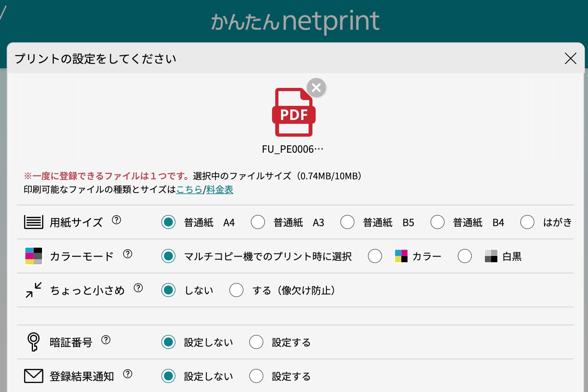Image resolution: width=588 pixels, height=392 pixels.
Task: Open help for 登録結果通知
Action: [128, 374]
